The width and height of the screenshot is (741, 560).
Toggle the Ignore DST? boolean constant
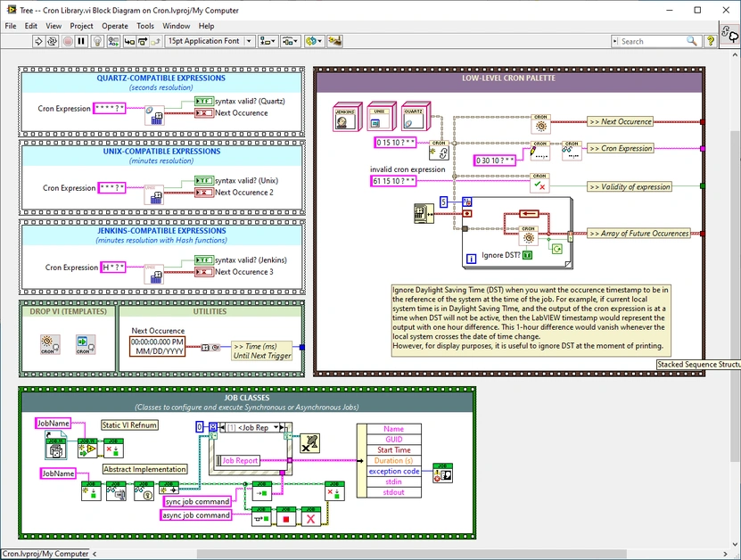tap(528, 255)
